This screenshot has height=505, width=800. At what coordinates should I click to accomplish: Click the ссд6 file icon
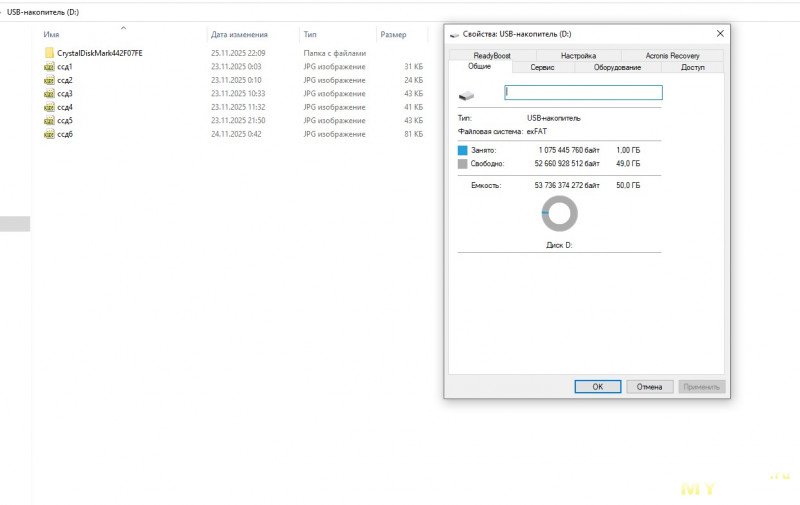click(x=49, y=134)
